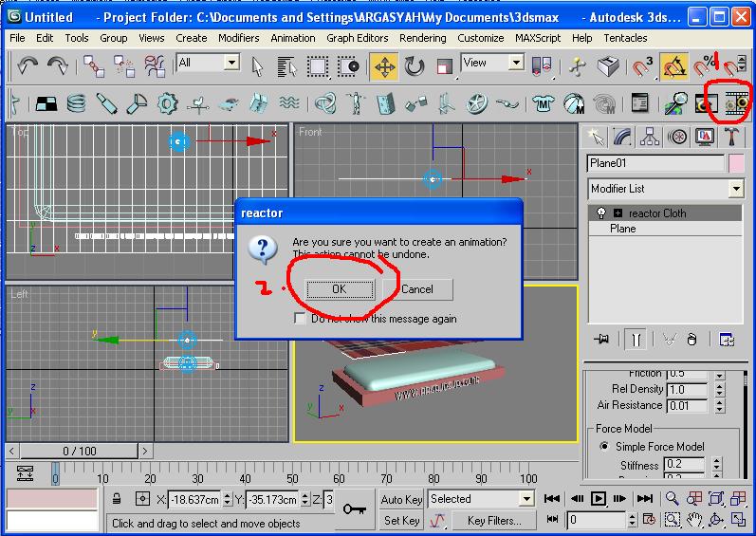Image resolution: width=756 pixels, height=536 pixels.
Task: Choose the Select and Scale tool
Action: [x=444, y=66]
